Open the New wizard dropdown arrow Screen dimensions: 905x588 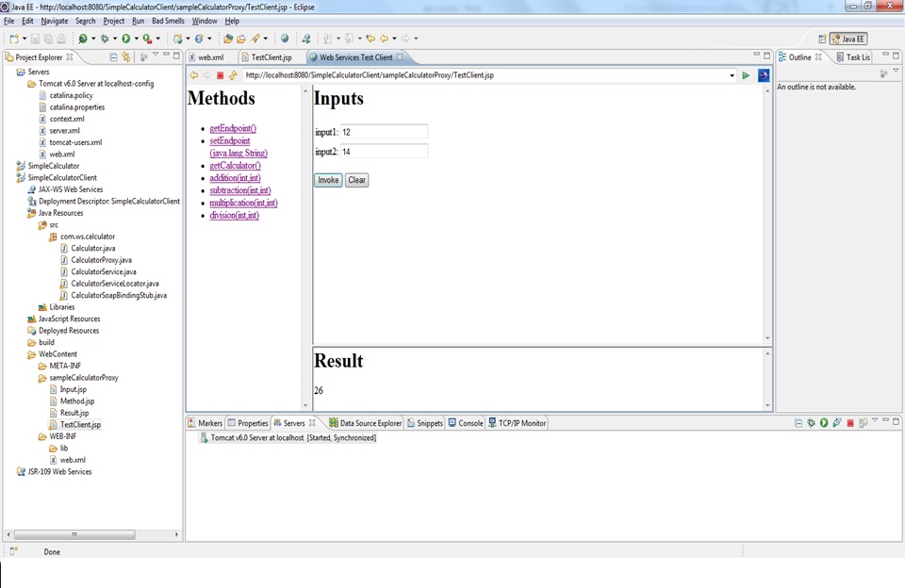(x=25, y=38)
